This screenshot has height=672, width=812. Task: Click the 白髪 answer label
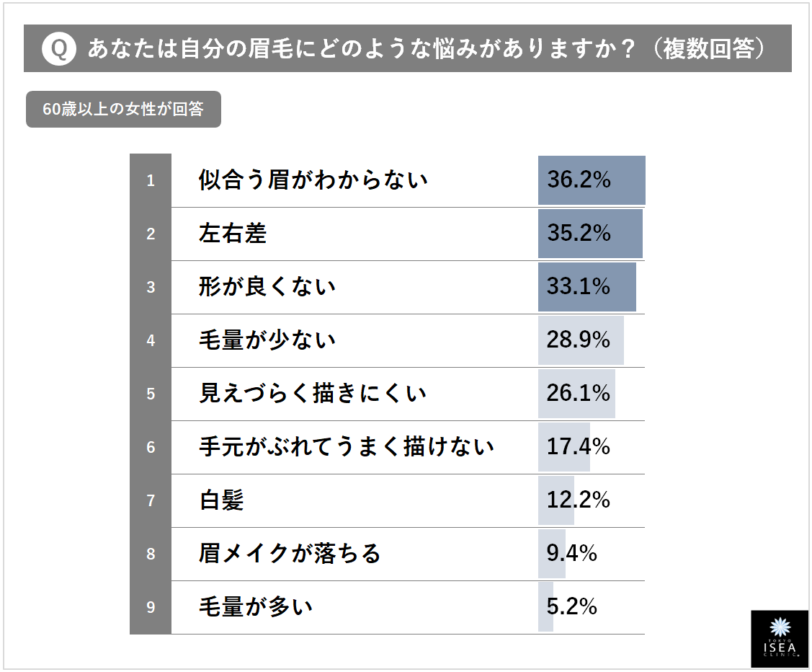pos(222,500)
